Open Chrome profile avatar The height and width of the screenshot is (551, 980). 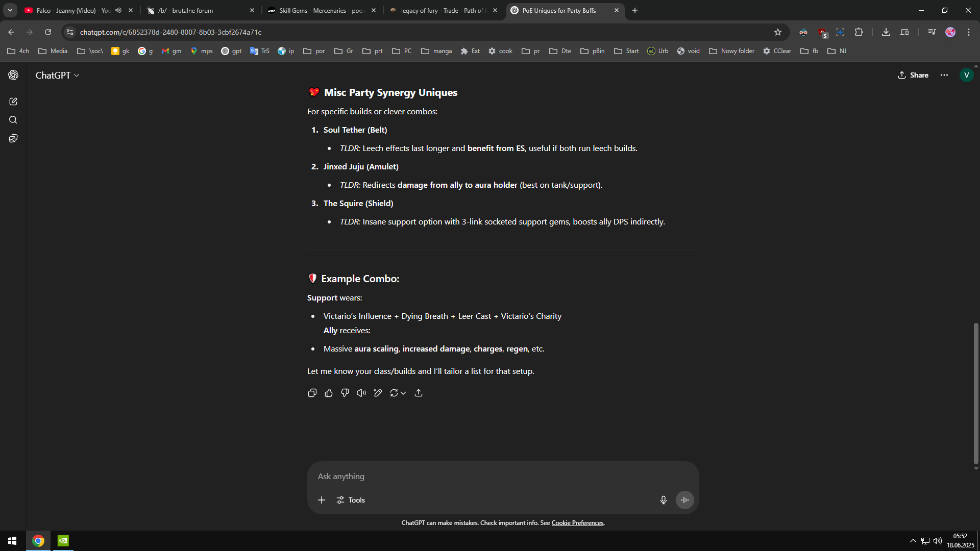950,32
